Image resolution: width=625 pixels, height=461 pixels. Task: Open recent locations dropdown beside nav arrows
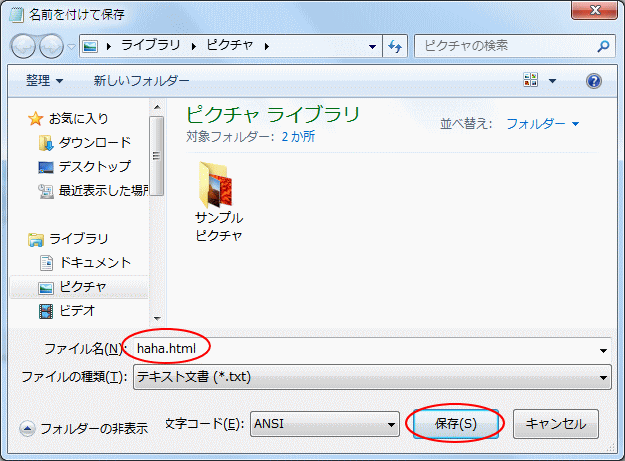(x=71, y=47)
